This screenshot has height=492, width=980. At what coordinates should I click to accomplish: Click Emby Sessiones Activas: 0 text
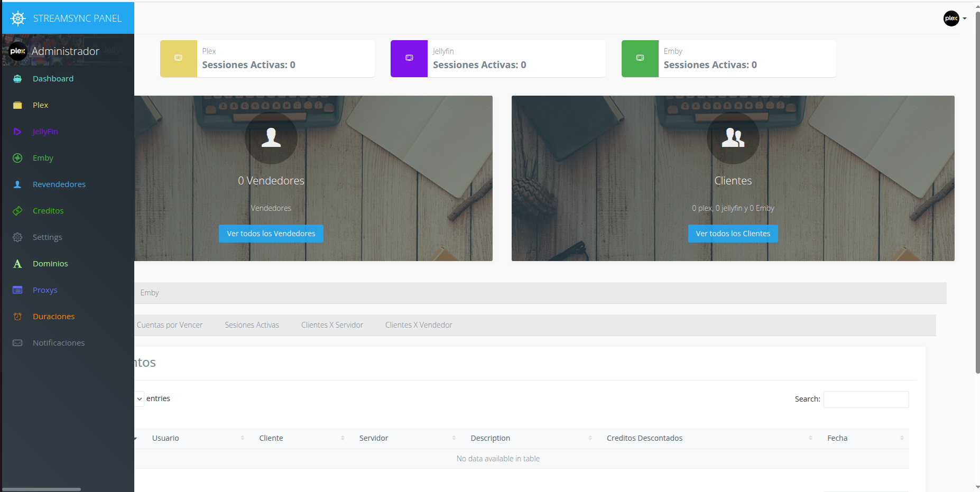click(x=710, y=65)
